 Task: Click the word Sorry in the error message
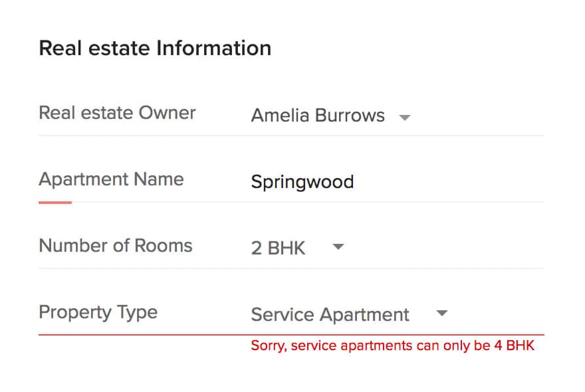pos(267,346)
